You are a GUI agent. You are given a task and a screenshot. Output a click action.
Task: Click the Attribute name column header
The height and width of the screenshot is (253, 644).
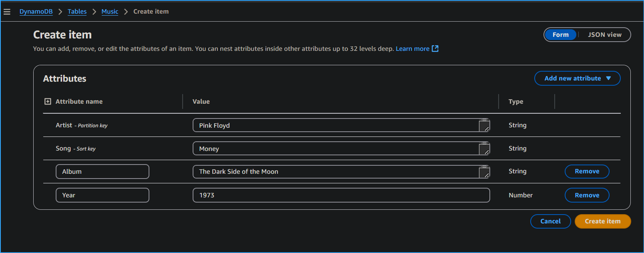coord(79,102)
